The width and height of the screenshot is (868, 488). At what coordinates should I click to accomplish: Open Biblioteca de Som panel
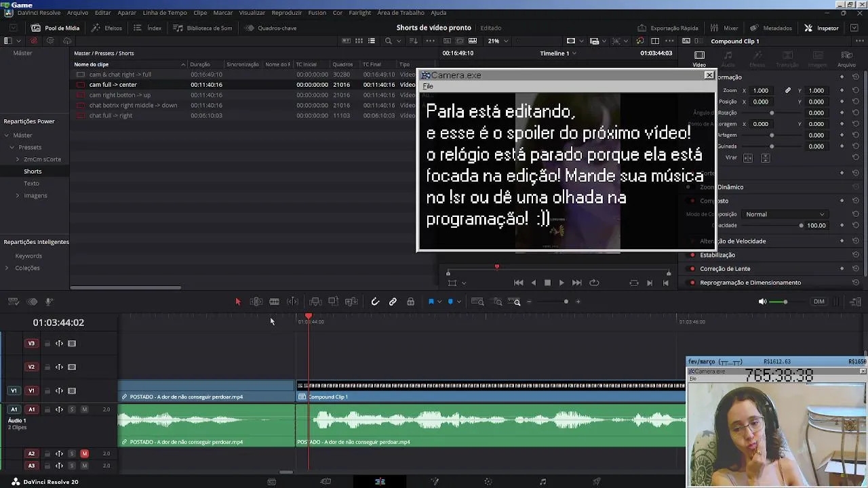point(203,28)
